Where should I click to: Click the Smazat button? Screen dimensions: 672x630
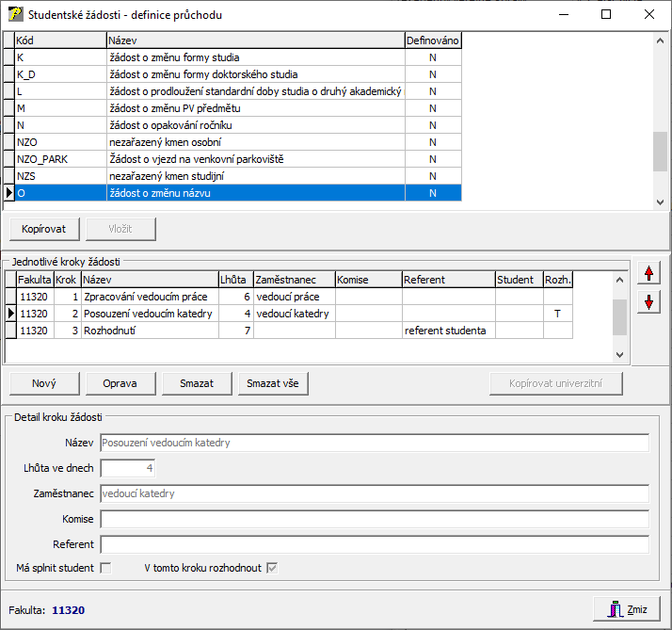pos(196,383)
